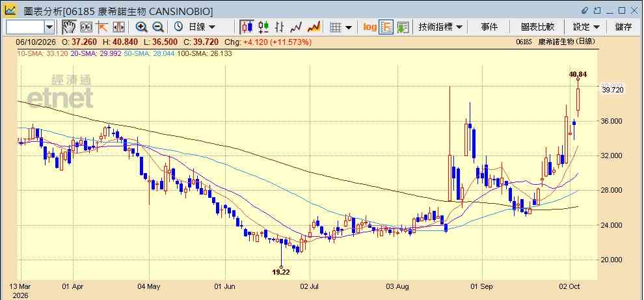The height and width of the screenshot is (300, 644).
Task: Click the date 06/10/2026 in info bar
Action: [x=36, y=42]
